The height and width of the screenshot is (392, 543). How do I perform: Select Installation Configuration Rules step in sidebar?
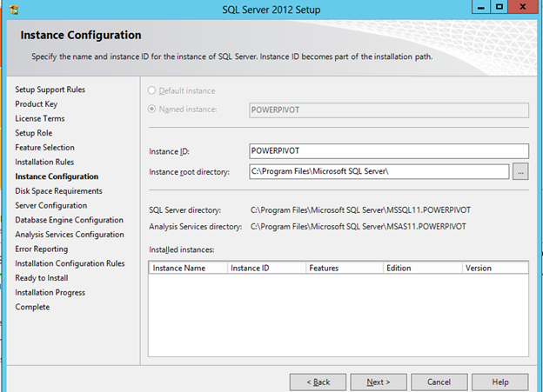coord(70,263)
